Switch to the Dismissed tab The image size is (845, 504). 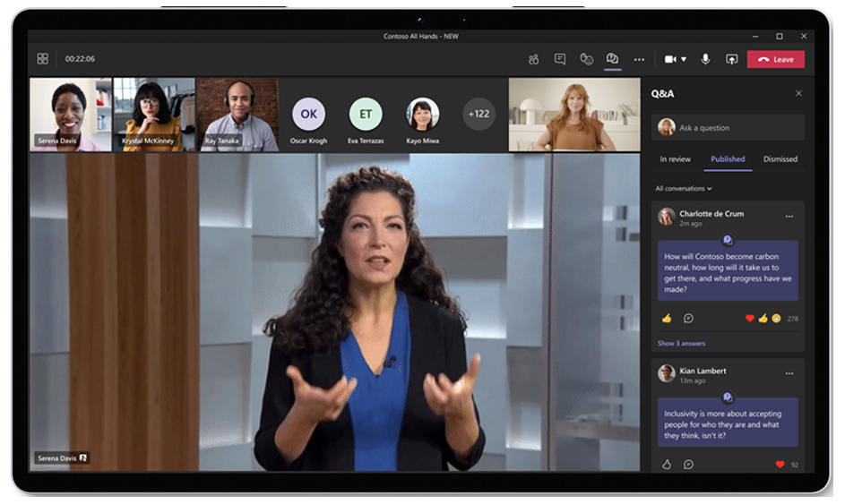(x=780, y=159)
